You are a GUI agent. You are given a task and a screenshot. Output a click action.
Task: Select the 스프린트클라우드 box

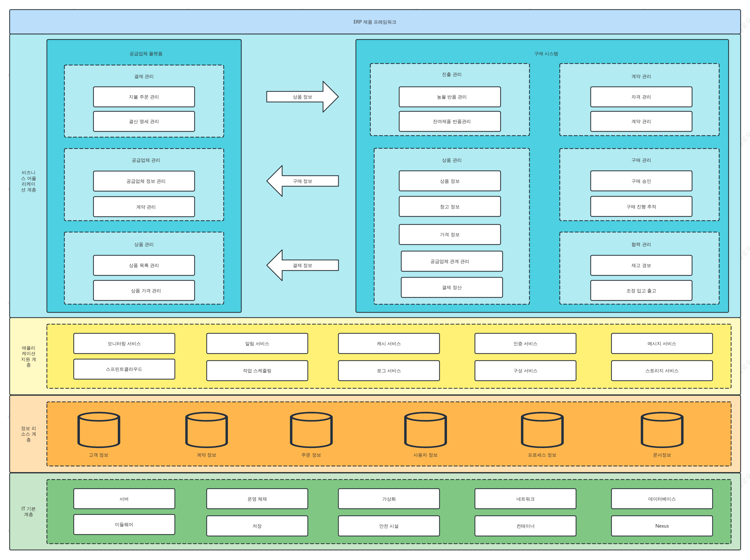coord(124,369)
